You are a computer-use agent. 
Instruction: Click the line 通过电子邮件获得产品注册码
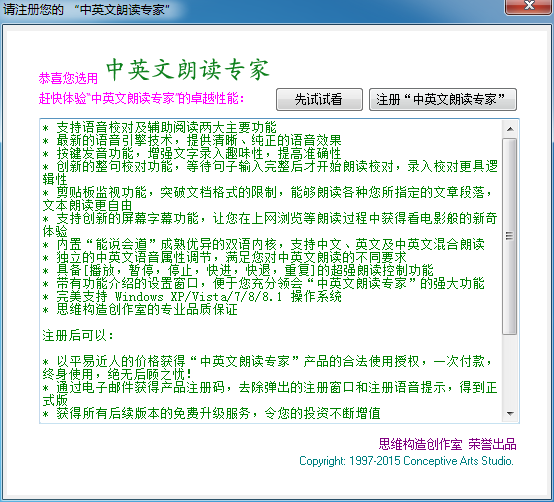[270, 394]
